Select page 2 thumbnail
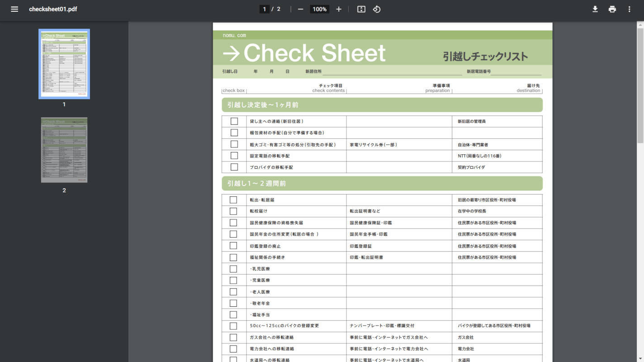The width and height of the screenshot is (644, 362). (64, 150)
